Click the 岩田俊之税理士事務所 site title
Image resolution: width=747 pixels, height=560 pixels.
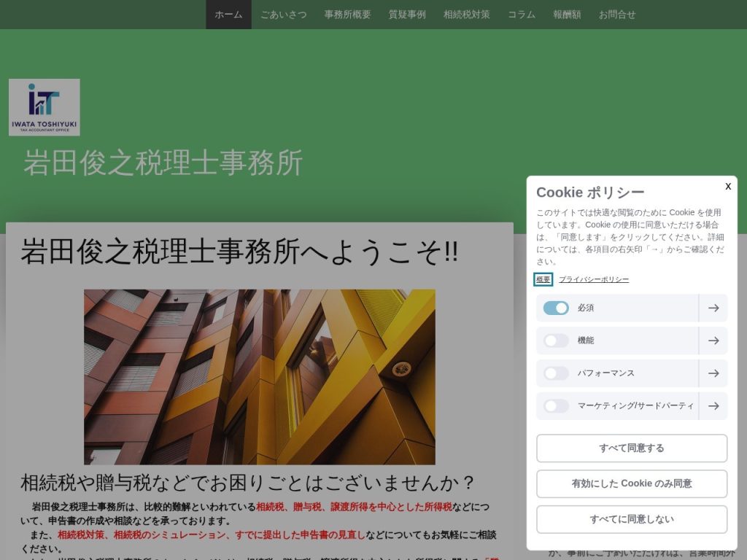[x=163, y=163]
